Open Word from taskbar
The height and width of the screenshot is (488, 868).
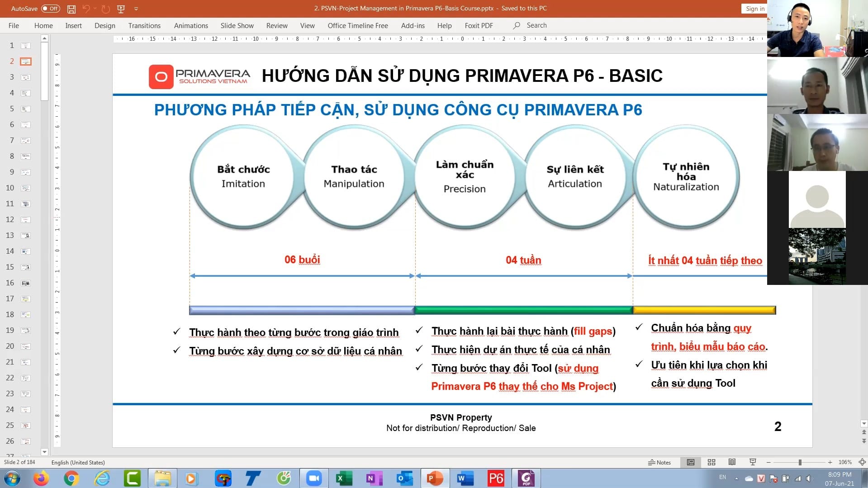pyautogui.click(x=465, y=479)
